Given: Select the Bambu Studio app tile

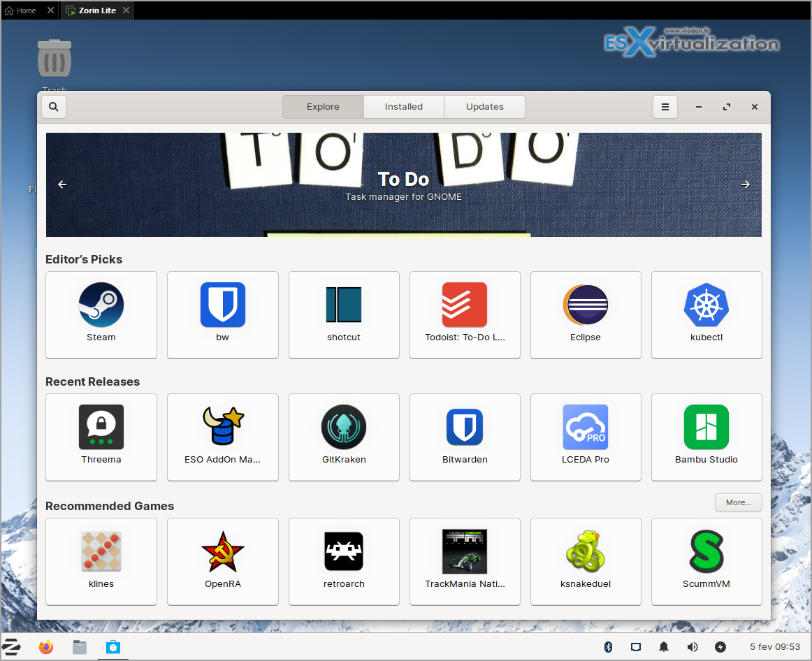Looking at the screenshot, I should coord(706,437).
